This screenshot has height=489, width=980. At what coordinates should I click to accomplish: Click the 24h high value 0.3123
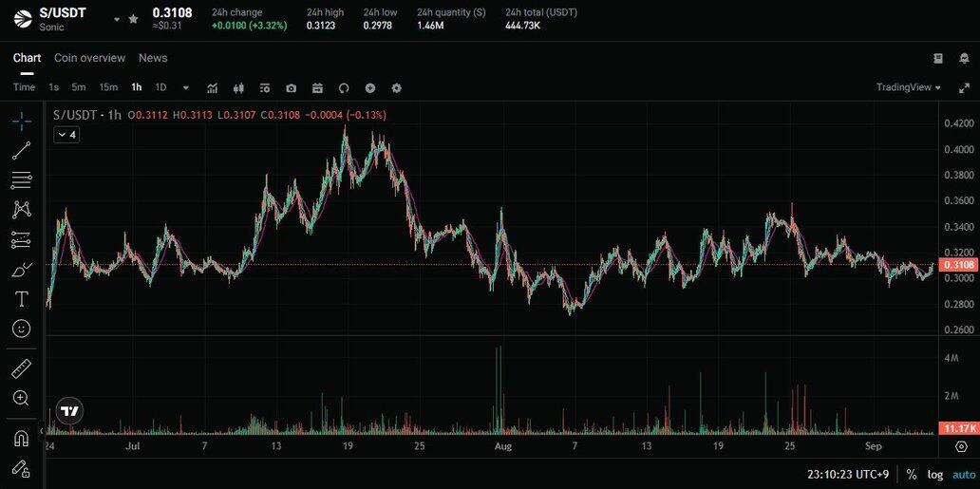pos(320,26)
